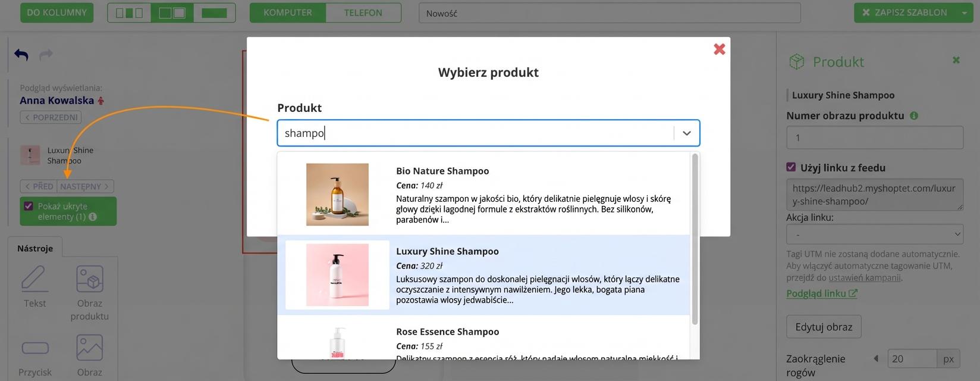
Task: Click the Następny button
Action: coord(86,186)
